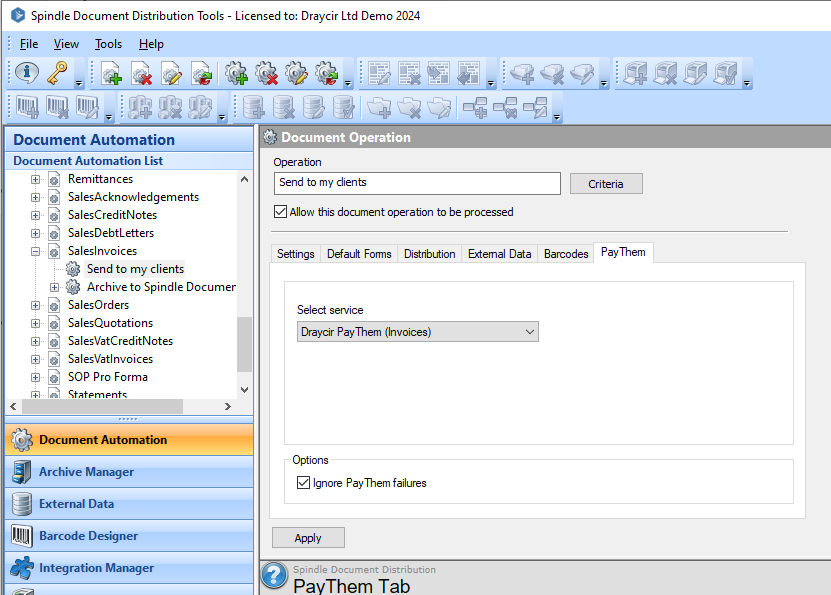Open the Help menu
831x595 pixels.
tap(151, 44)
